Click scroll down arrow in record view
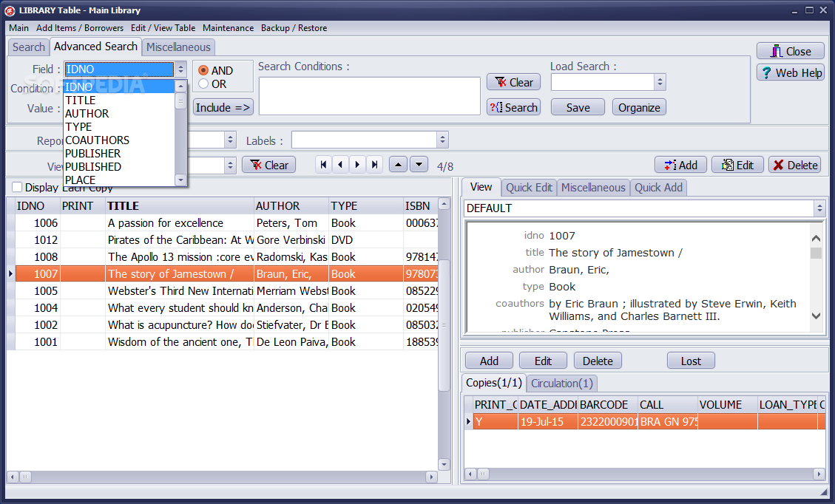 816,316
